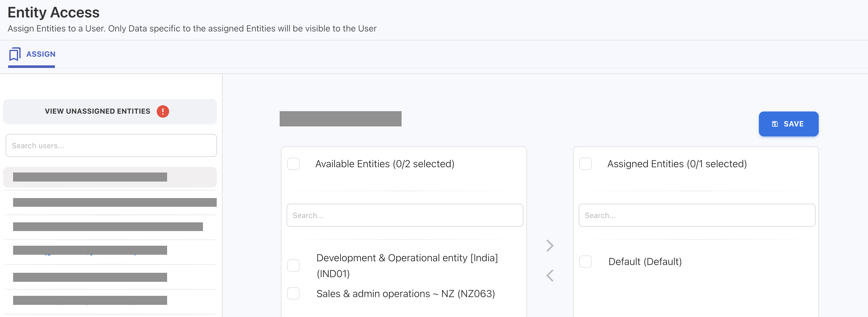Click the floppy disk icon in SAVE
Image resolution: width=868 pixels, height=317 pixels.
pos(775,124)
